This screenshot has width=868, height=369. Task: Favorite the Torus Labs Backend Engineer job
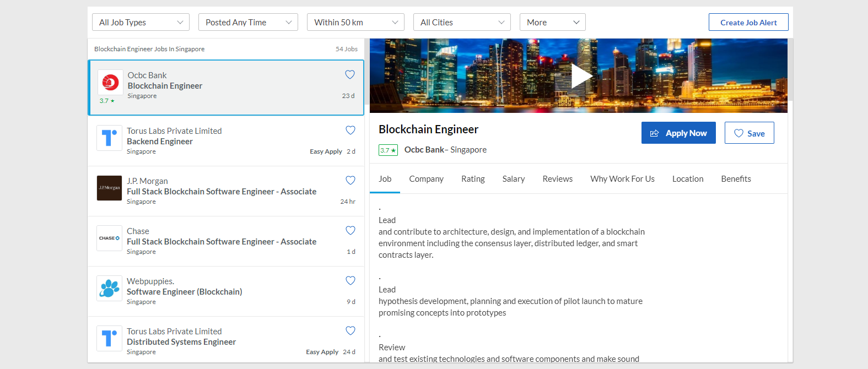[x=351, y=130]
